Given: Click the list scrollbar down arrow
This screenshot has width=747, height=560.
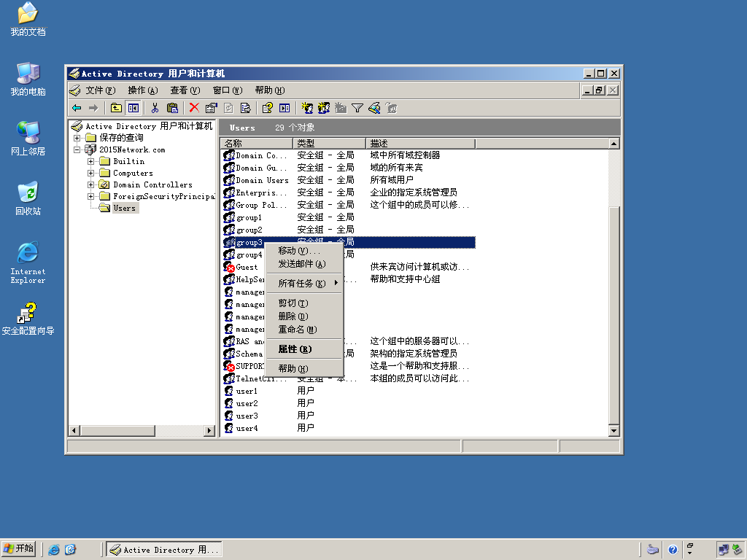Looking at the screenshot, I should coord(614,430).
